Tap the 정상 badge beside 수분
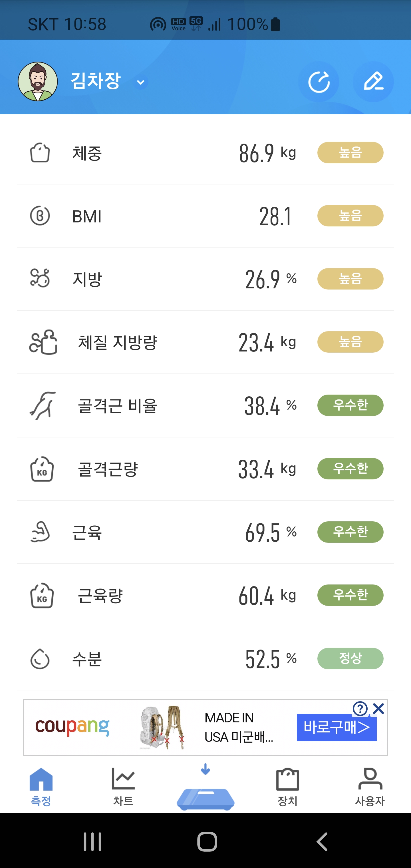Image resolution: width=411 pixels, height=868 pixels. pos(350,658)
